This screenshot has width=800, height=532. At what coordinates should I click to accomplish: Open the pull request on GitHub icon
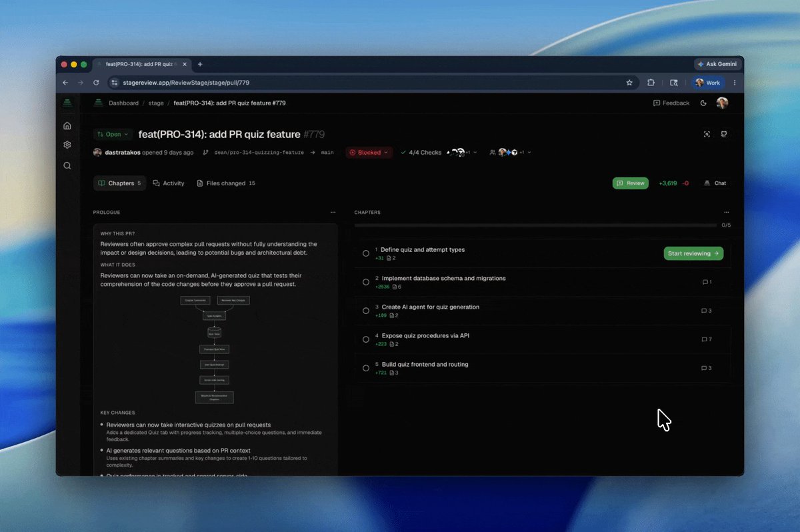723,134
